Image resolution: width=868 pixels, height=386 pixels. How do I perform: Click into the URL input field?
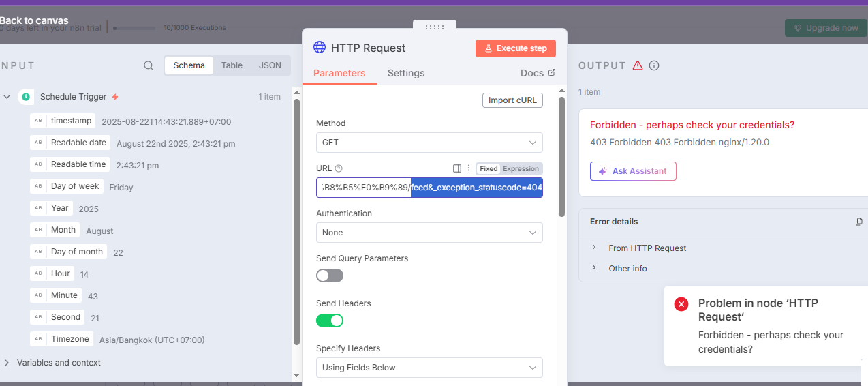[x=429, y=188]
